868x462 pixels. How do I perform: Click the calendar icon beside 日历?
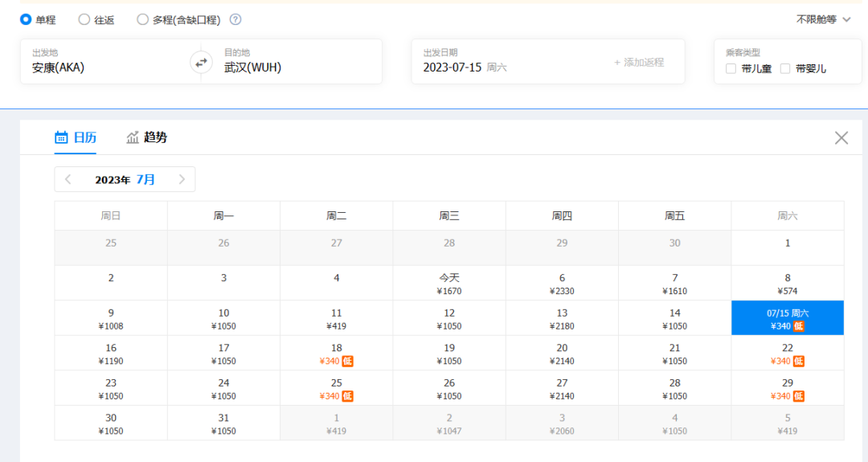click(x=61, y=137)
